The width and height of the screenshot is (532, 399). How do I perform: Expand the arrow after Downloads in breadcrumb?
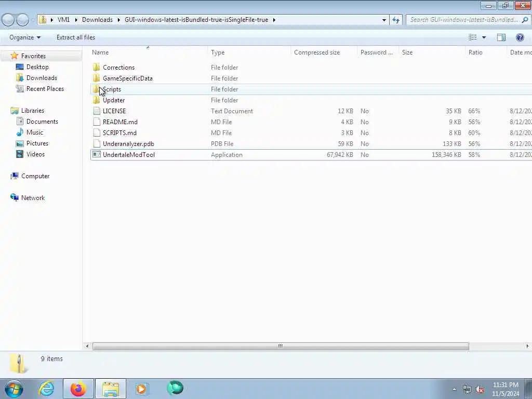(119, 20)
